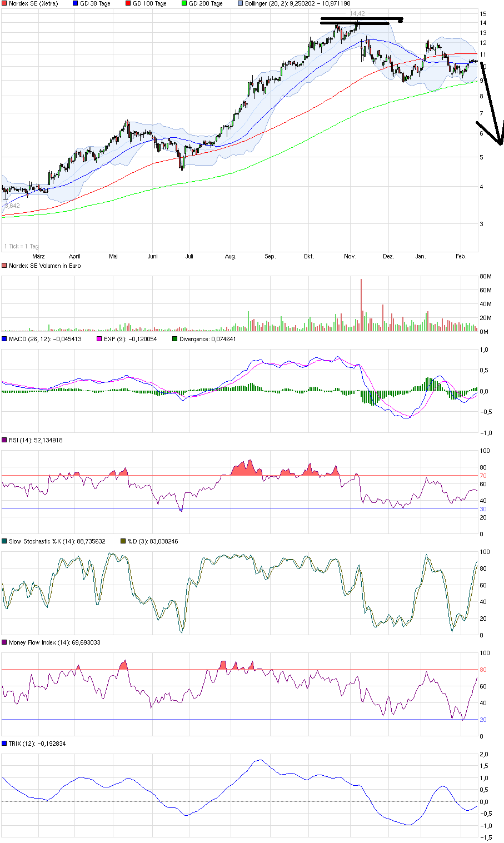Image resolution: width=504 pixels, height=843 pixels.
Task: Click the RSI (14) legend marker
Action: coord(4,440)
